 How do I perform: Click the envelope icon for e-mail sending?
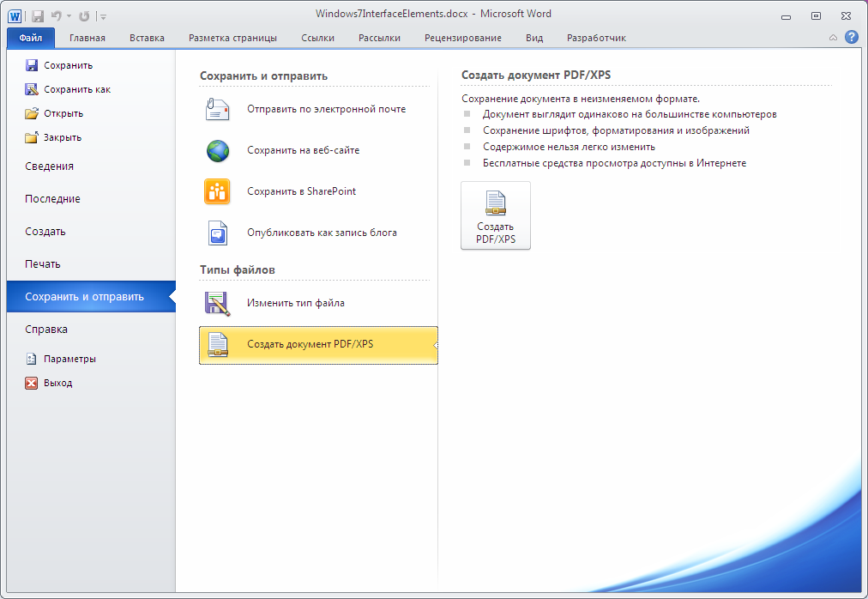tap(217, 109)
